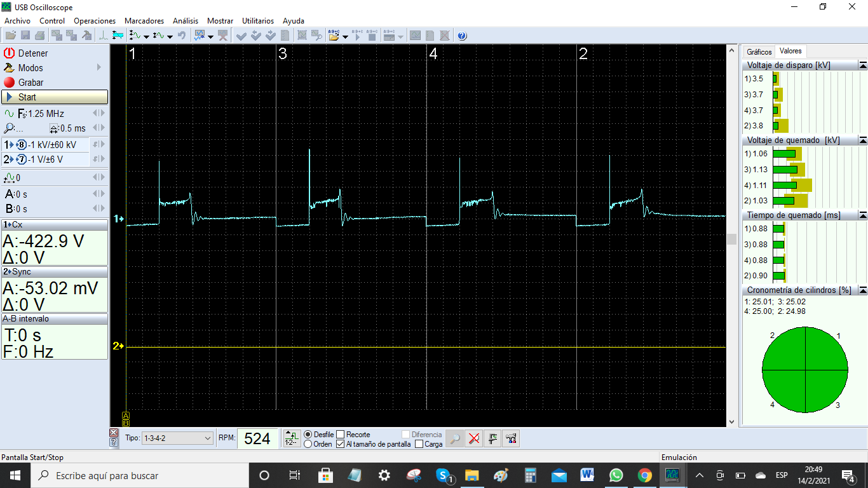
Task: Tick the Carga checkbox
Action: pos(419,444)
